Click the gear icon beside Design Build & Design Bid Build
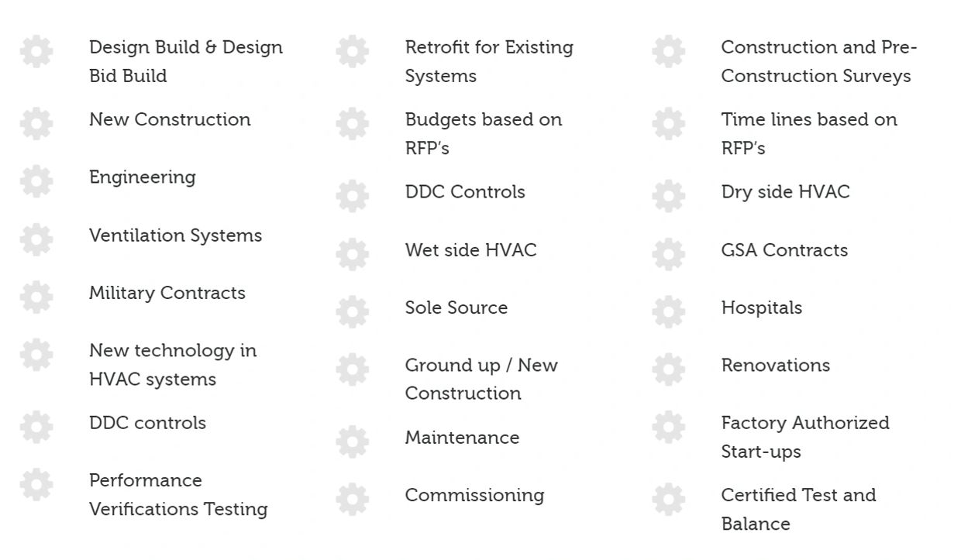The image size is (961, 560). tap(36, 51)
